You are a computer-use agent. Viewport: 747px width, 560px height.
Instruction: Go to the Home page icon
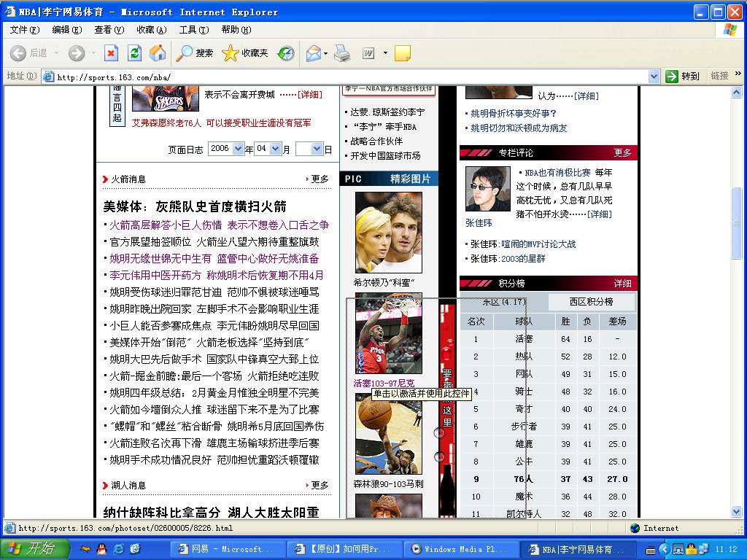pos(158,52)
